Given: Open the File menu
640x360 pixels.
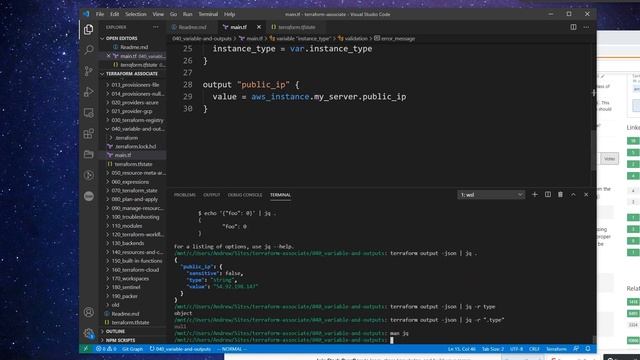Looking at the screenshot, I should [x=100, y=14].
